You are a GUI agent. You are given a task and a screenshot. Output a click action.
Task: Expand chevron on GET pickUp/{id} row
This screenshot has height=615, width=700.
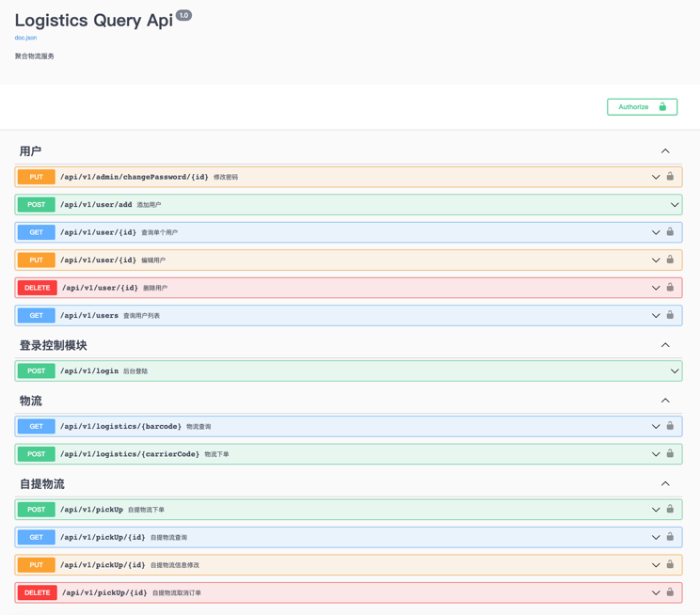(x=656, y=537)
